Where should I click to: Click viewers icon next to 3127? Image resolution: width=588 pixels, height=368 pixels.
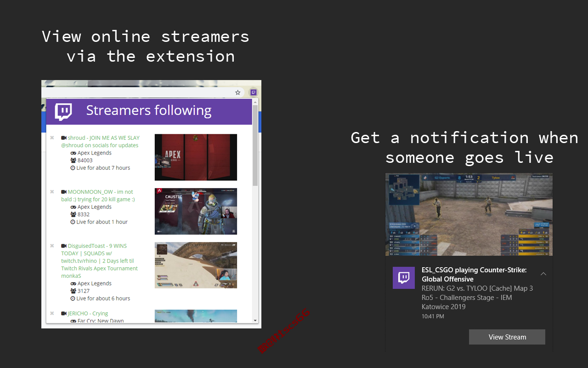(x=73, y=291)
